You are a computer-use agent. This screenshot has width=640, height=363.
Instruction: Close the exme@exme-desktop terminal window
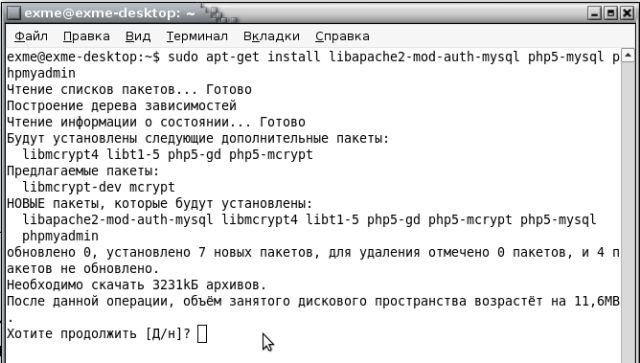627,13
